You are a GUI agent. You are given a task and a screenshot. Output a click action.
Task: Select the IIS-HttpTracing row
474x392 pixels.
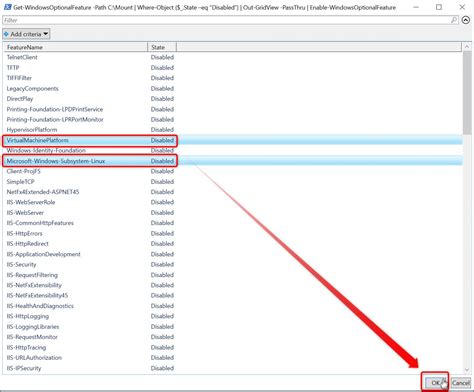tap(233, 347)
